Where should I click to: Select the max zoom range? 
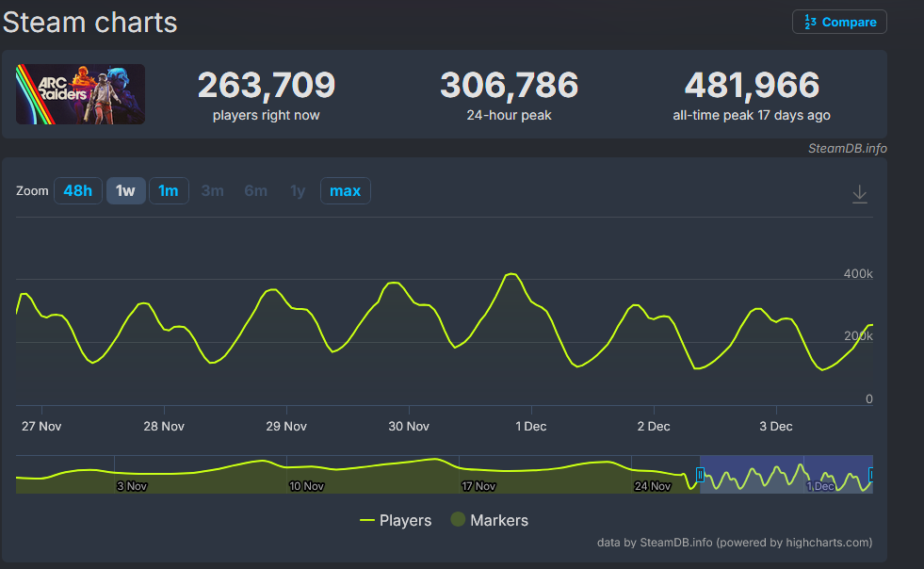click(x=346, y=191)
